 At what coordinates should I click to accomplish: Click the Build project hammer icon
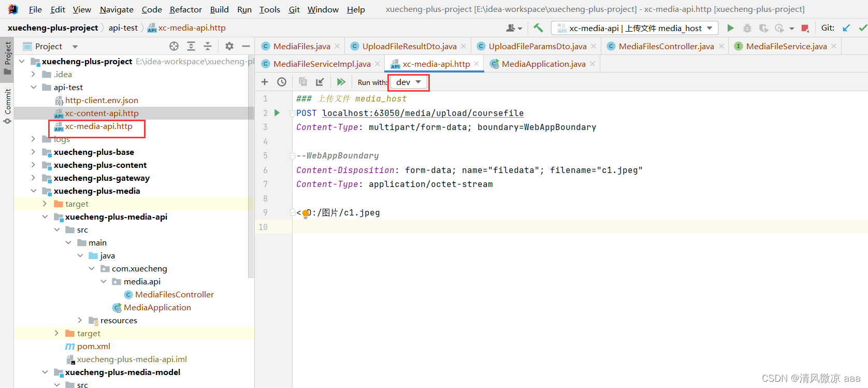538,28
